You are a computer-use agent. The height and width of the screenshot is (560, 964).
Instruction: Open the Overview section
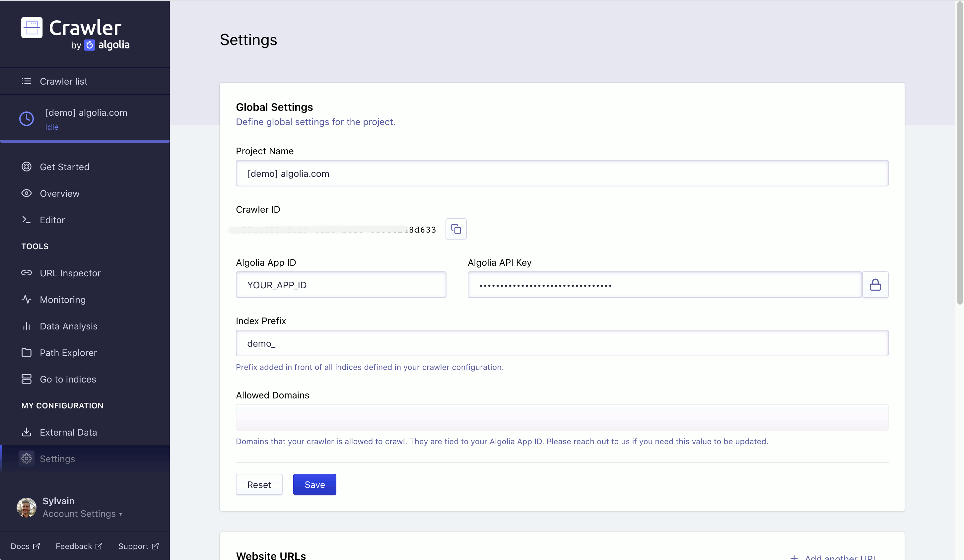[x=60, y=193]
